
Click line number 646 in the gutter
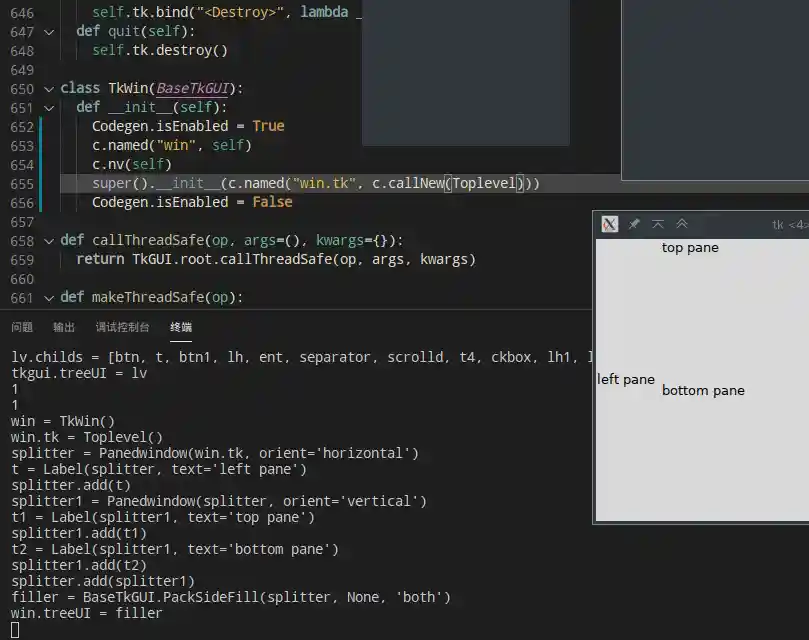(22, 13)
